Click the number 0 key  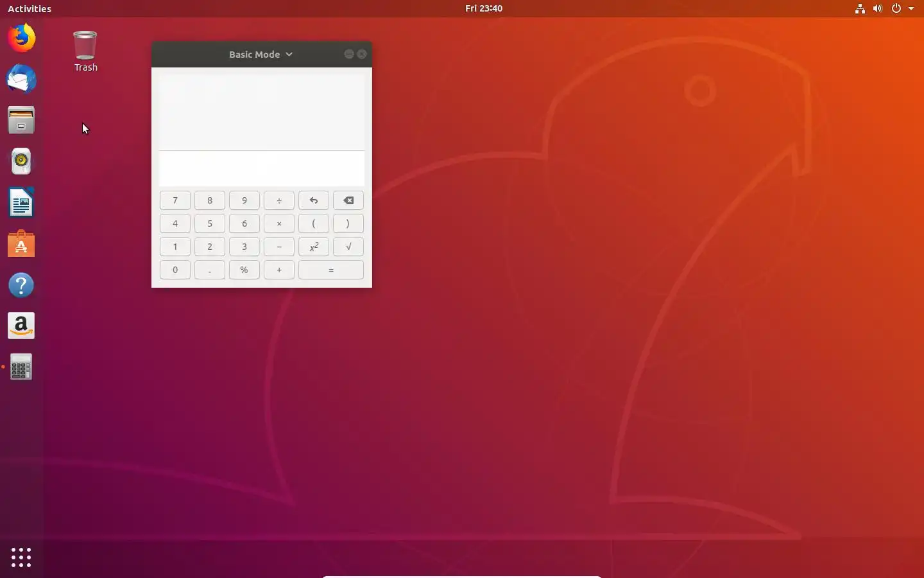coord(175,270)
